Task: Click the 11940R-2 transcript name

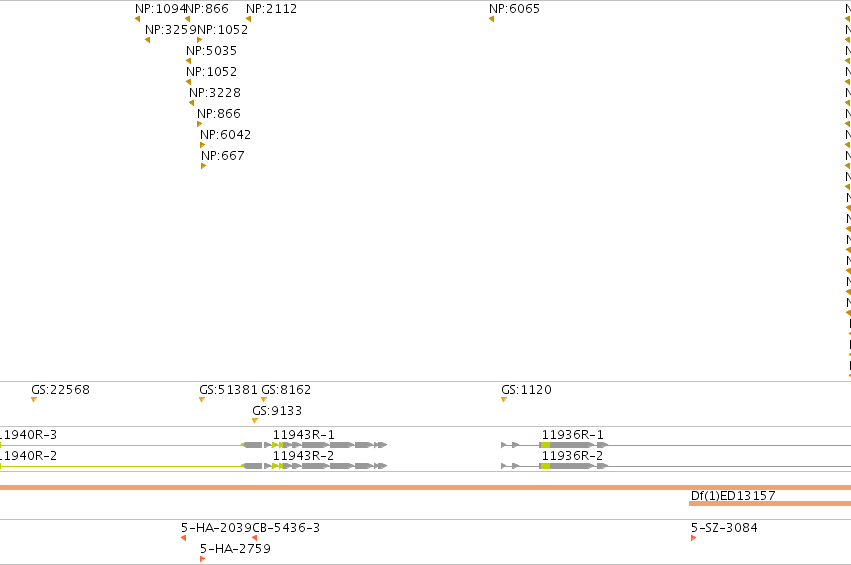Action: (x=28, y=456)
